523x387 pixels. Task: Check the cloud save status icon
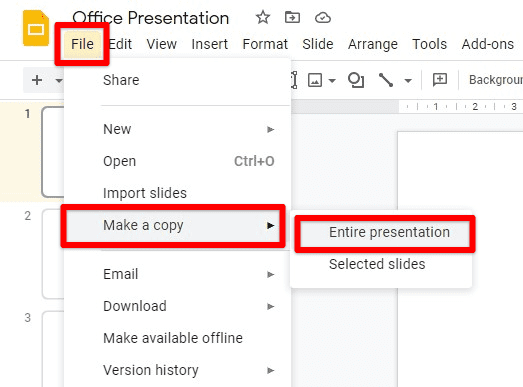click(x=323, y=18)
